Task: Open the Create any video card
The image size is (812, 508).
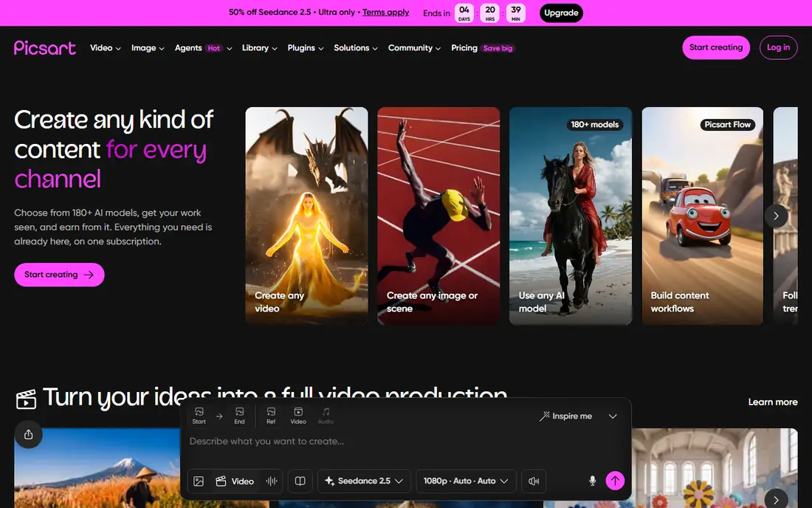Action: 306,216
